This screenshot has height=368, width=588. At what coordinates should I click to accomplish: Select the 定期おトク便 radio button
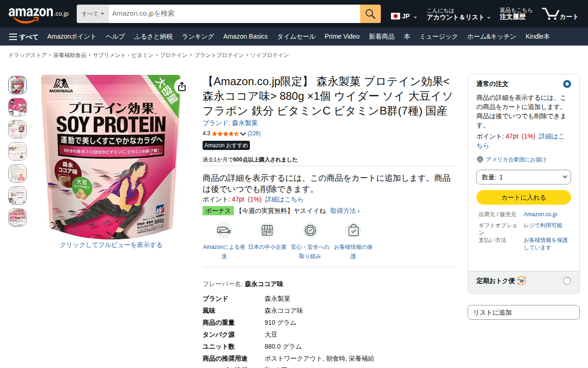tap(567, 281)
